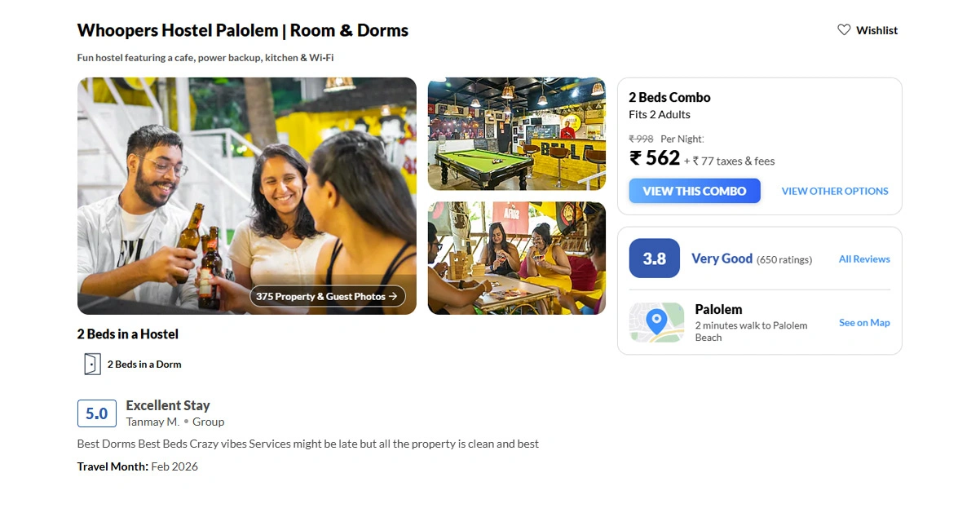Click the VIEW THIS COMBO button
The width and height of the screenshot is (980, 517).
tap(695, 191)
